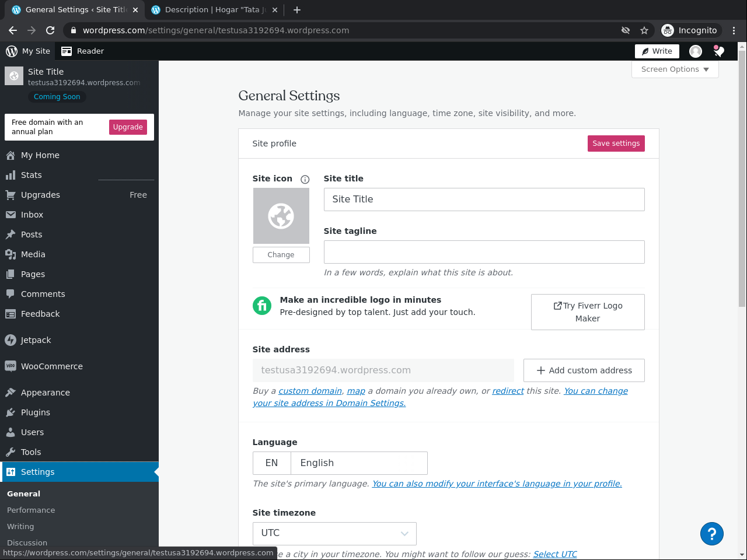Open the My Site menu
This screenshot has width=747, height=560.
(28, 51)
